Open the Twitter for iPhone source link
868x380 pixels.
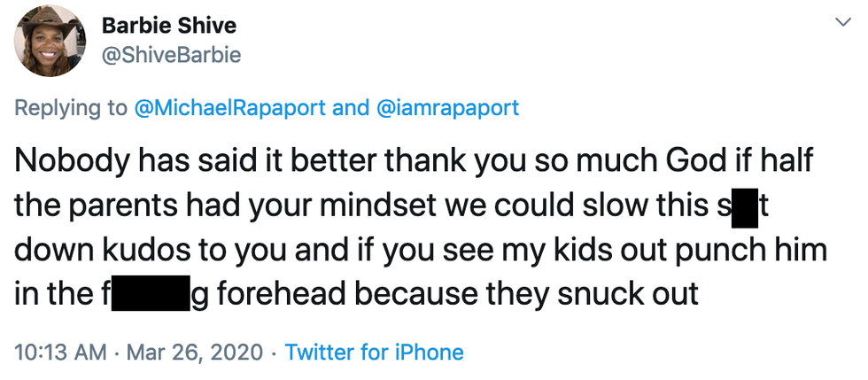point(374,352)
